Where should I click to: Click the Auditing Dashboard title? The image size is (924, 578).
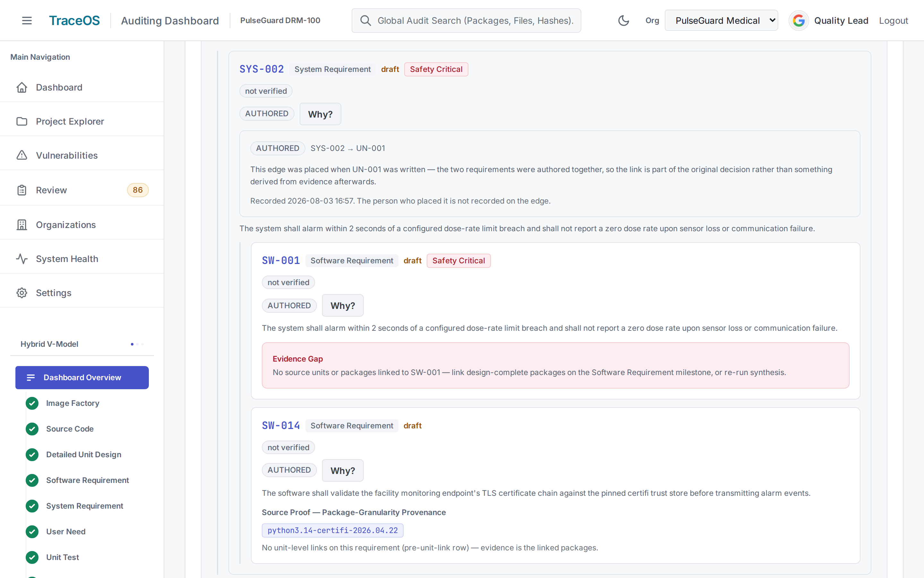[170, 21]
